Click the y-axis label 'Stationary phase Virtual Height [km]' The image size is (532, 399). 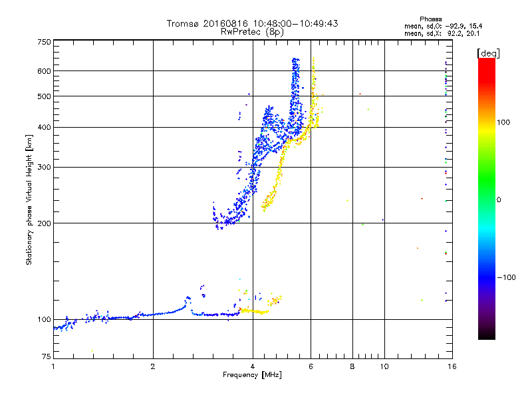pyautogui.click(x=29, y=200)
